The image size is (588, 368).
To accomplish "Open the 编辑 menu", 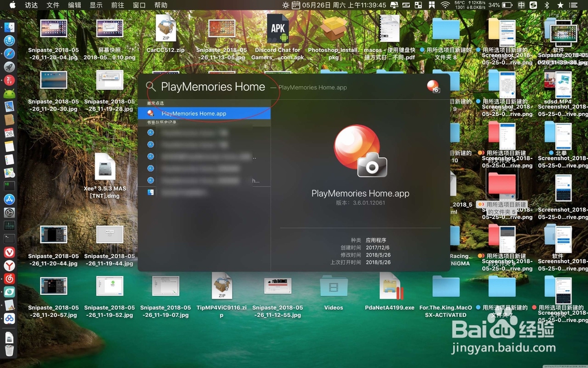I will click(75, 5).
